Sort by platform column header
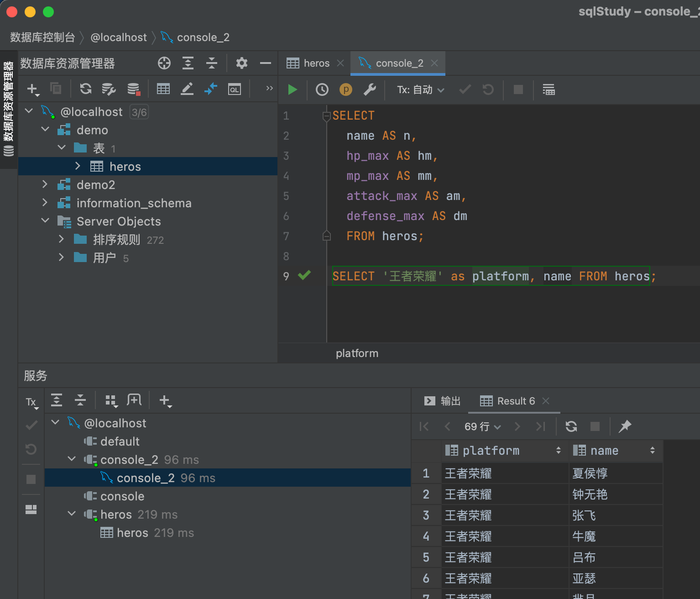The image size is (700, 599). [505, 451]
